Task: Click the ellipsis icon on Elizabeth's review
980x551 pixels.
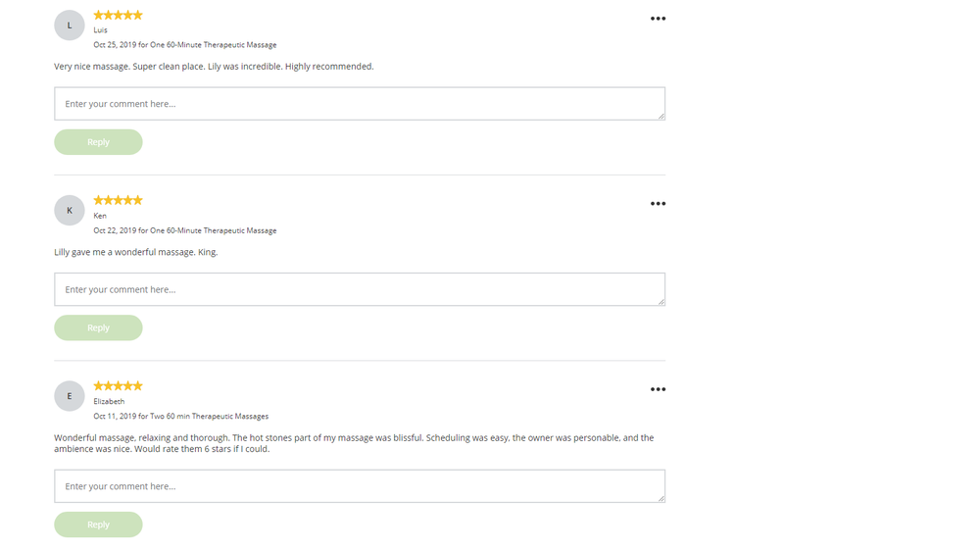Action: [x=658, y=389]
